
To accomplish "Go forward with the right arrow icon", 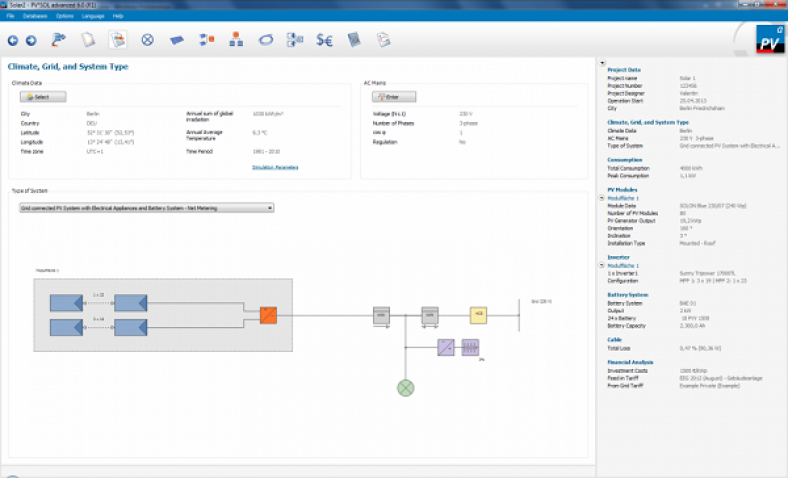I will pyautogui.click(x=31, y=41).
